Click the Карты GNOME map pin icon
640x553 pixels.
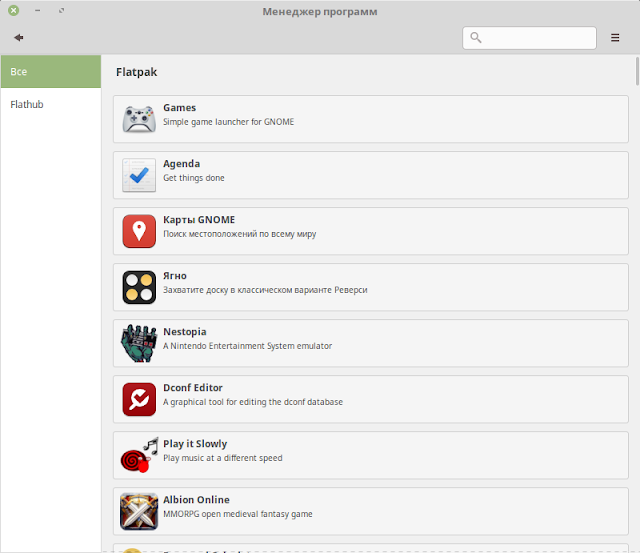click(x=139, y=231)
